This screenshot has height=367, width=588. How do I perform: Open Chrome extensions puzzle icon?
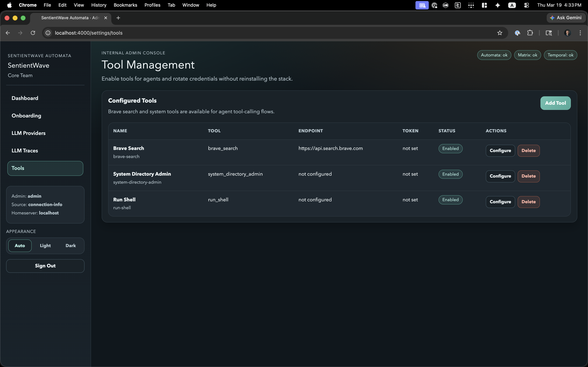(x=530, y=33)
